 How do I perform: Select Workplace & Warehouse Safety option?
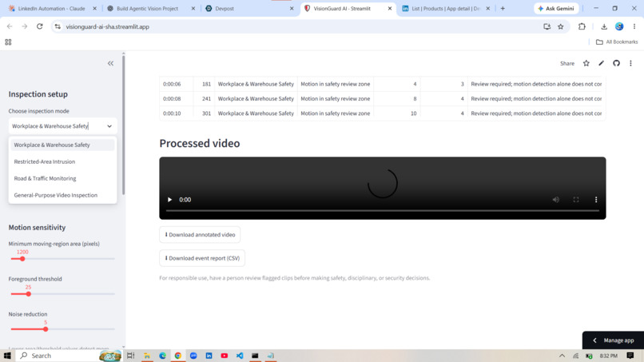point(62,145)
